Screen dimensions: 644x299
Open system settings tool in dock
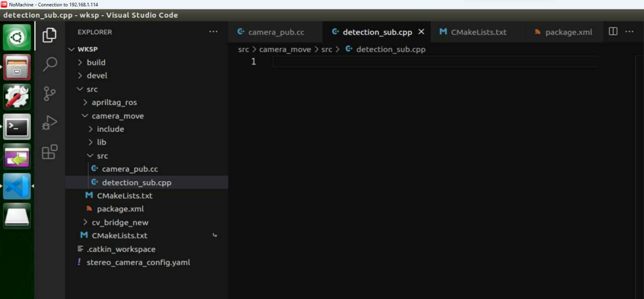[17, 96]
